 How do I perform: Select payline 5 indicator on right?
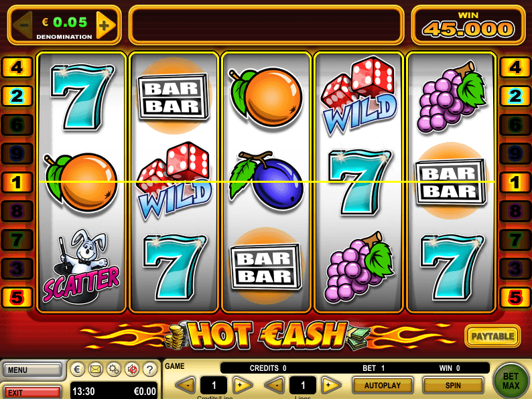click(x=515, y=297)
